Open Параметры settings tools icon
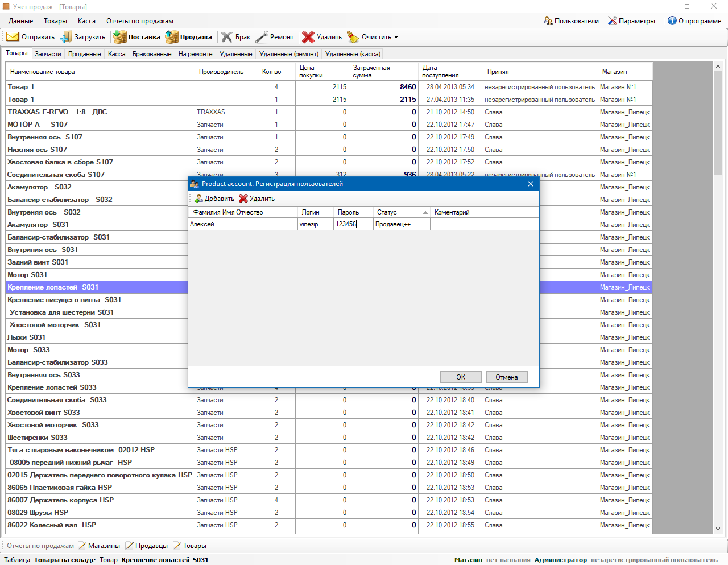The width and height of the screenshot is (728, 565). pos(613,20)
